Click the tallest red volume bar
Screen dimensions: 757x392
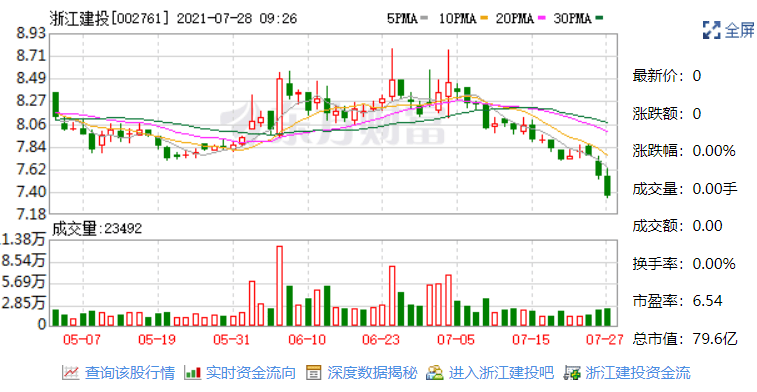point(279,286)
